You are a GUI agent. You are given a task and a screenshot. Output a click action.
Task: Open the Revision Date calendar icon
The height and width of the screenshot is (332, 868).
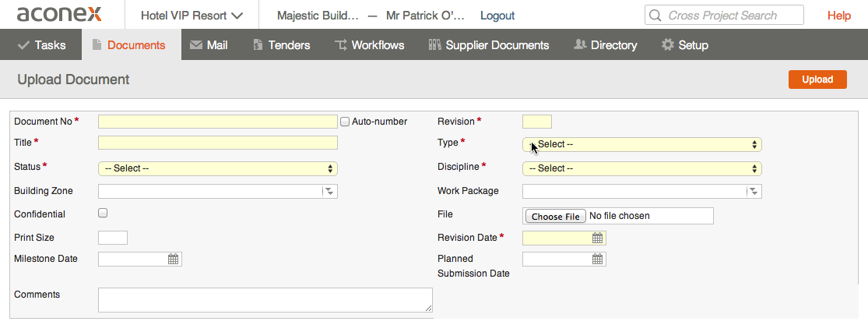coord(597,238)
